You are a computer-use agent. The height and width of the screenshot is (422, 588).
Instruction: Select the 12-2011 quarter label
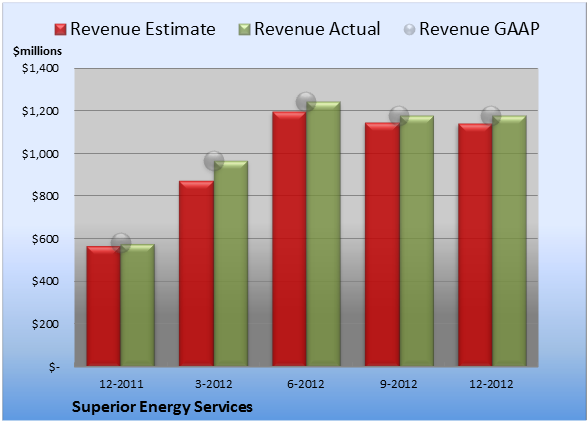tap(121, 384)
